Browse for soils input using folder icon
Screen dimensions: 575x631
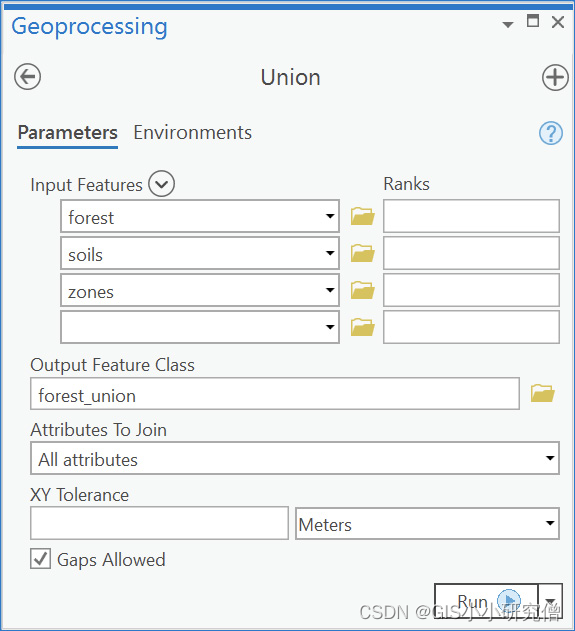pyautogui.click(x=363, y=253)
